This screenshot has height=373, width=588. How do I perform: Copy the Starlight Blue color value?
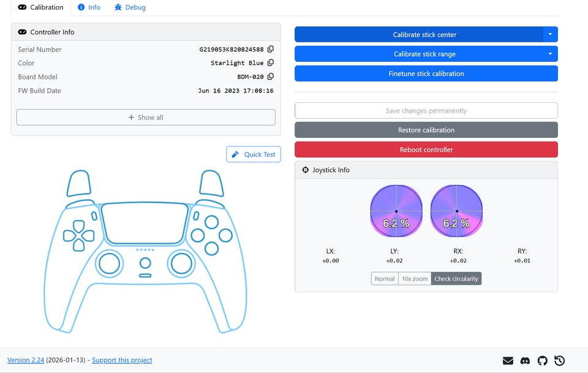click(x=270, y=62)
